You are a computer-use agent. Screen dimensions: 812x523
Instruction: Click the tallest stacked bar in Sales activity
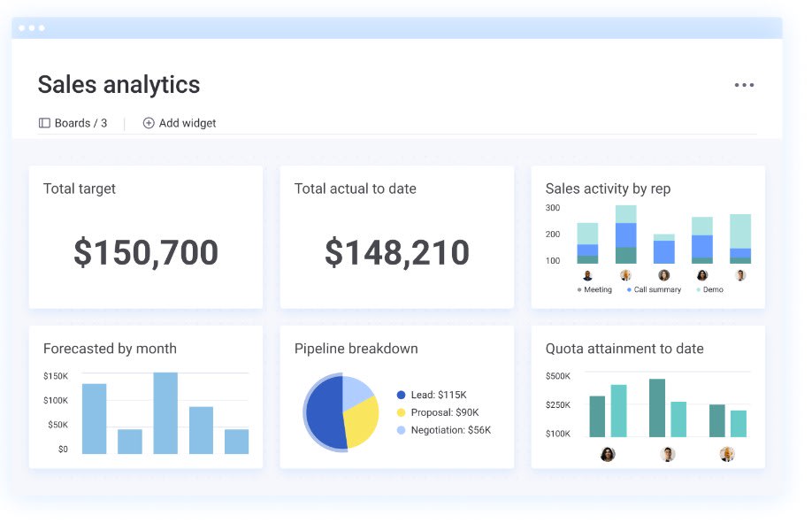tap(625, 235)
